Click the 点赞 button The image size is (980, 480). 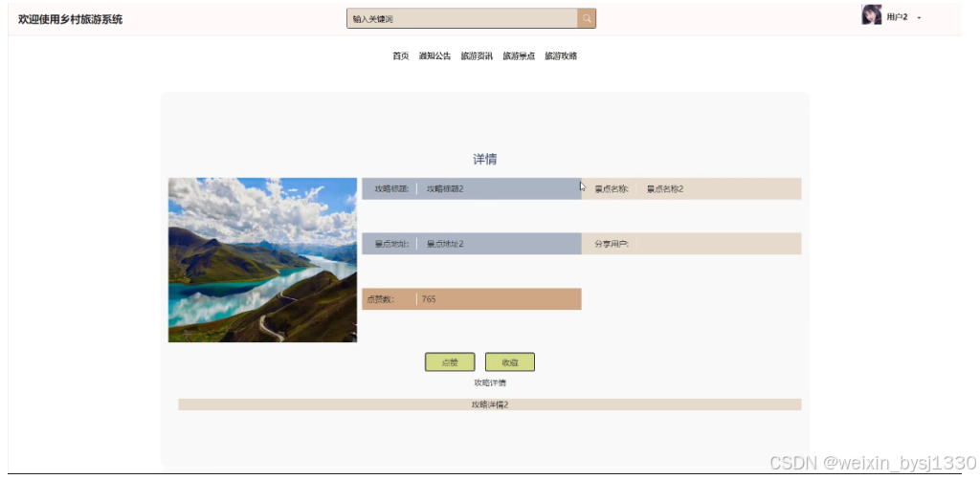coord(450,362)
